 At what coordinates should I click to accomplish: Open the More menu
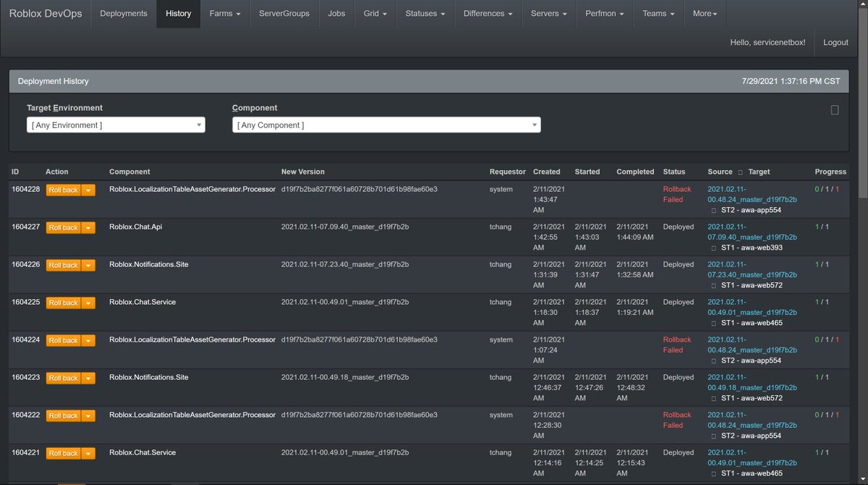705,14
